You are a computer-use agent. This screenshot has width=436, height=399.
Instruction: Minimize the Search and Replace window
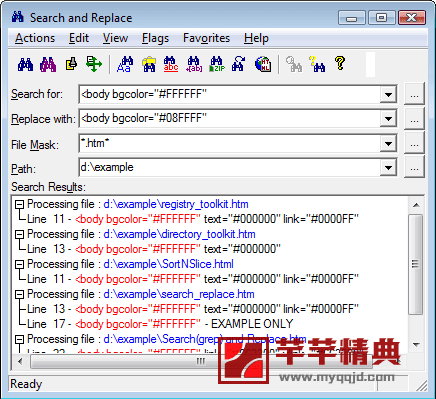click(352, 18)
